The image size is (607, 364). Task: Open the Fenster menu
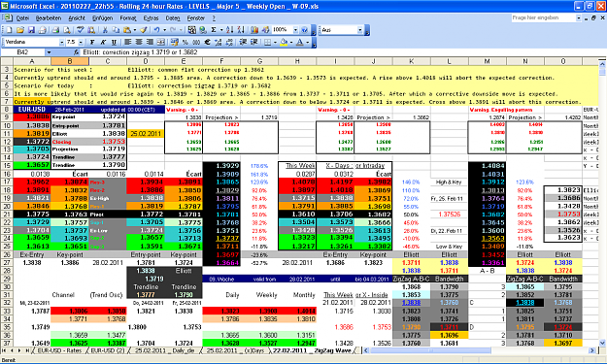[x=196, y=17]
